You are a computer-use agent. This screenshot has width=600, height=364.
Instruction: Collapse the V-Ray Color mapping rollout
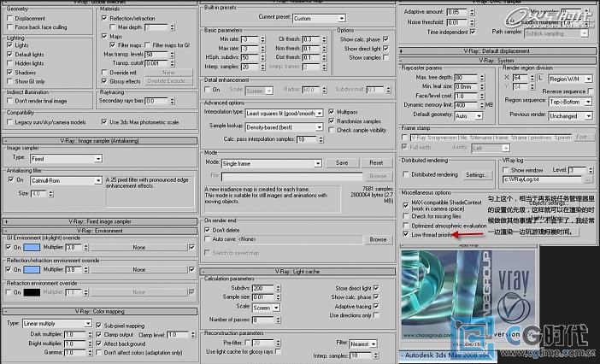(x=100, y=311)
